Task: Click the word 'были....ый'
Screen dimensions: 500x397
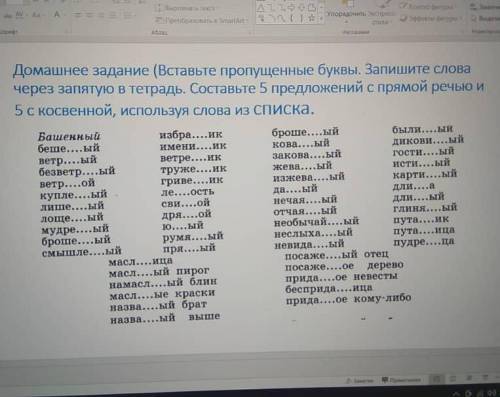Action: tap(422, 129)
